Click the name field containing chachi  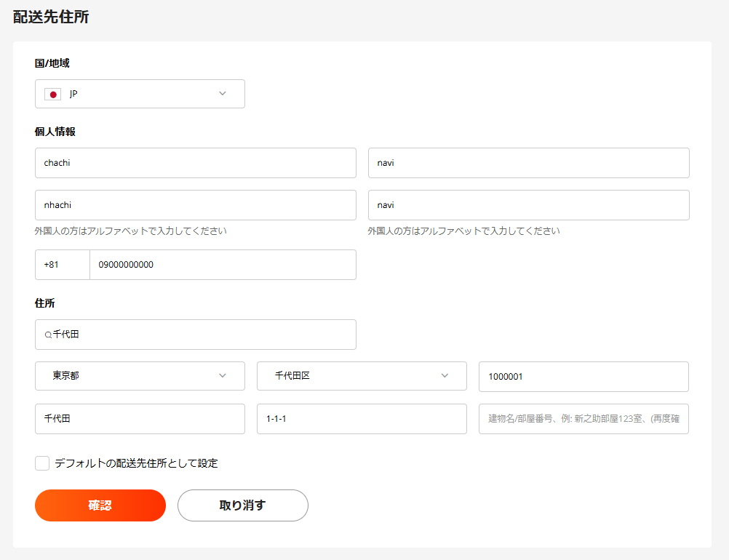[x=195, y=163]
